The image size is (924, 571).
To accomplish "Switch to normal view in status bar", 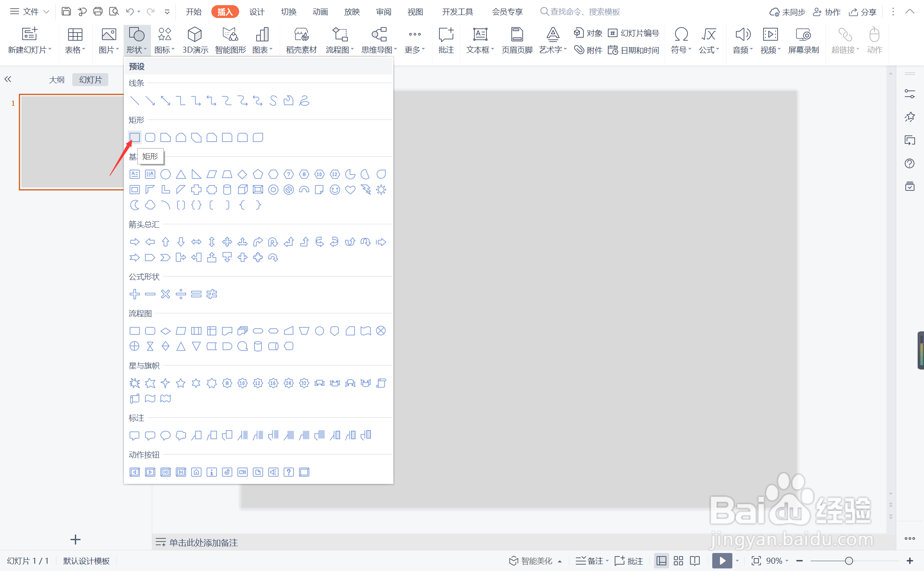I will click(661, 561).
